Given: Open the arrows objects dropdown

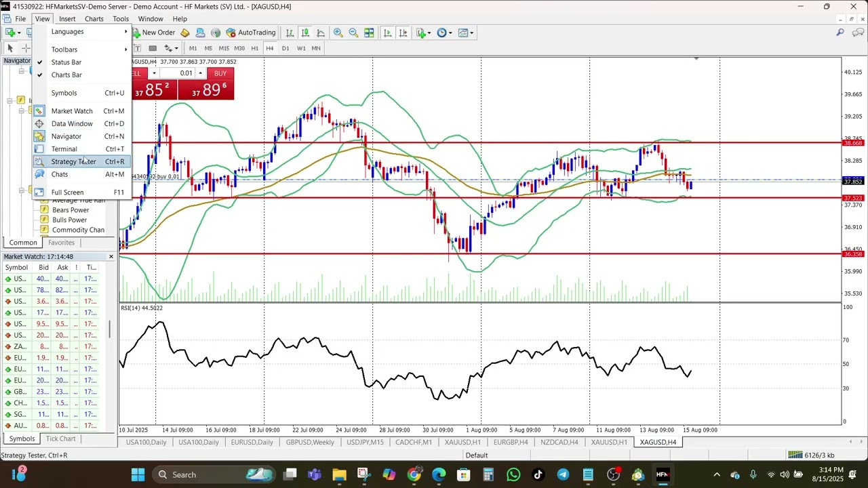Looking at the screenshot, I should [x=171, y=48].
